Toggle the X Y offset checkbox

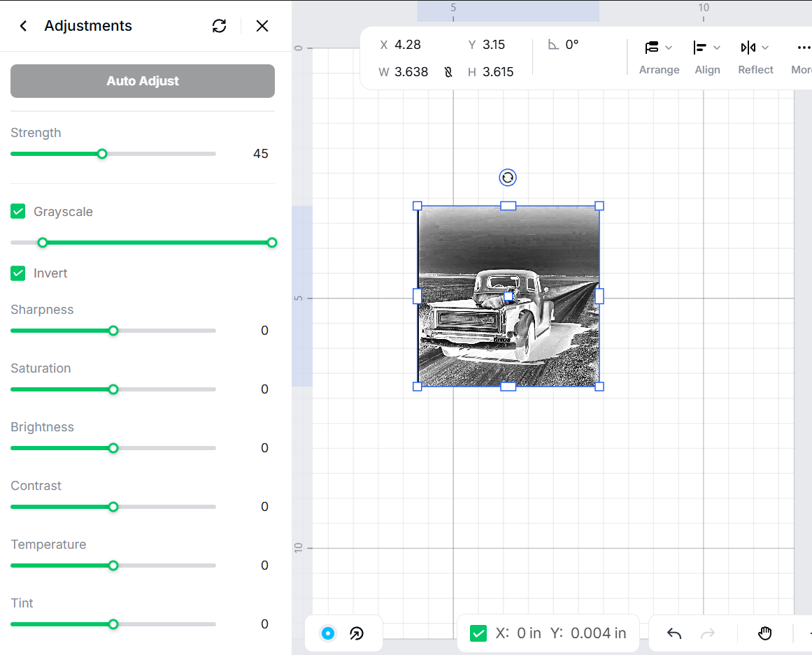(478, 633)
